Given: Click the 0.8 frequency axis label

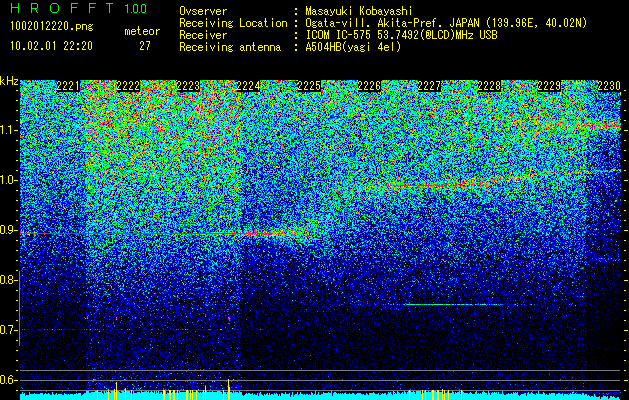Looking at the screenshot, I should point(8,280).
